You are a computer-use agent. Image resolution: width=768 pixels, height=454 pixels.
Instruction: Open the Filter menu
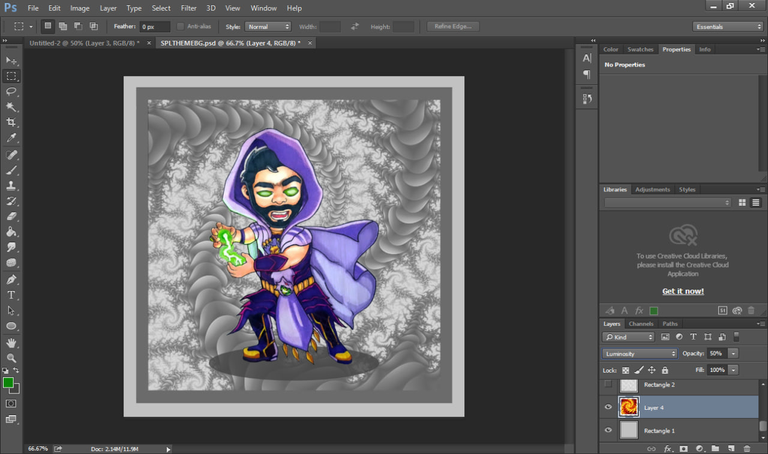coord(189,8)
